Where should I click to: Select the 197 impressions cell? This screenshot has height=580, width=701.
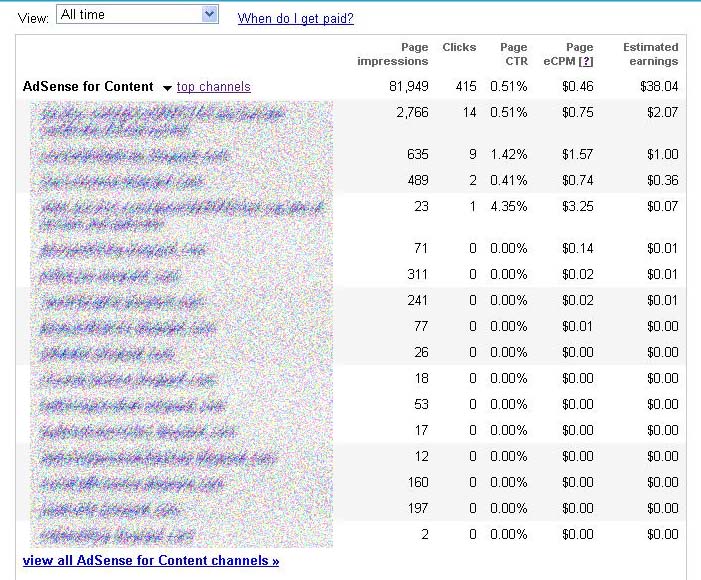click(x=418, y=508)
